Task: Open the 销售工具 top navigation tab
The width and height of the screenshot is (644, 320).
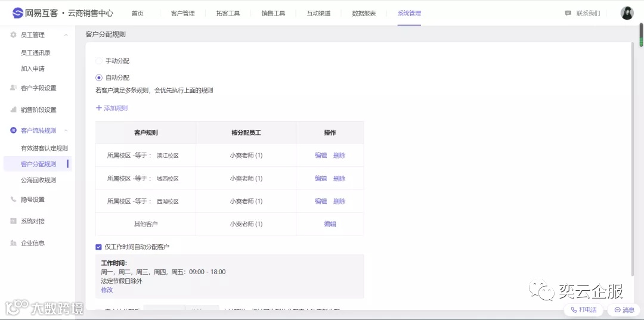Action: click(x=273, y=13)
